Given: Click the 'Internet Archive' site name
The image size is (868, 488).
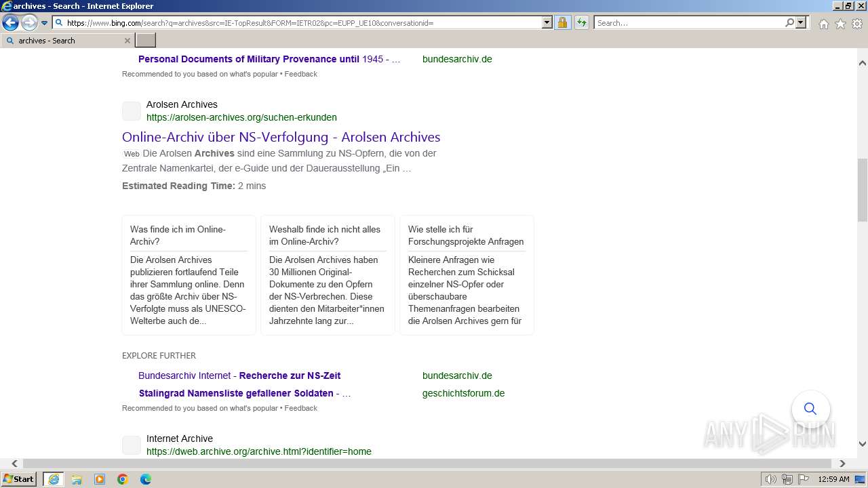Looking at the screenshot, I should [x=180, y=439].
